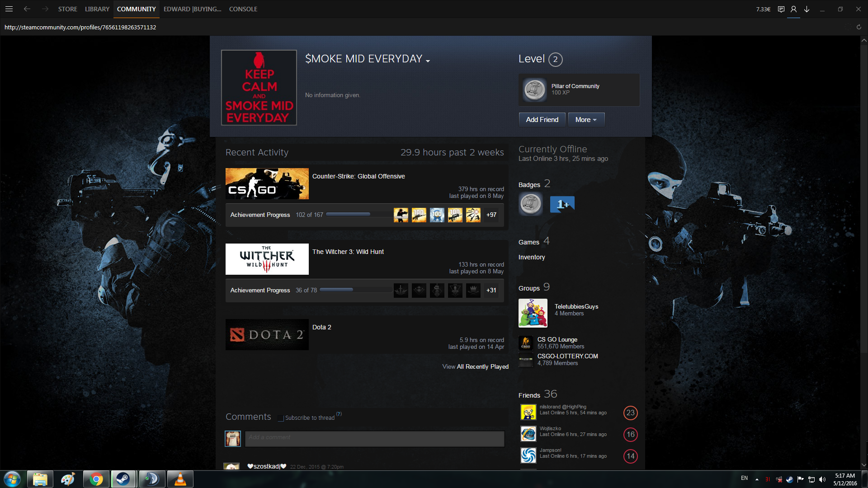Click the back navigation arrow
This screenshot has height=488, width=868.
(27, 9)
